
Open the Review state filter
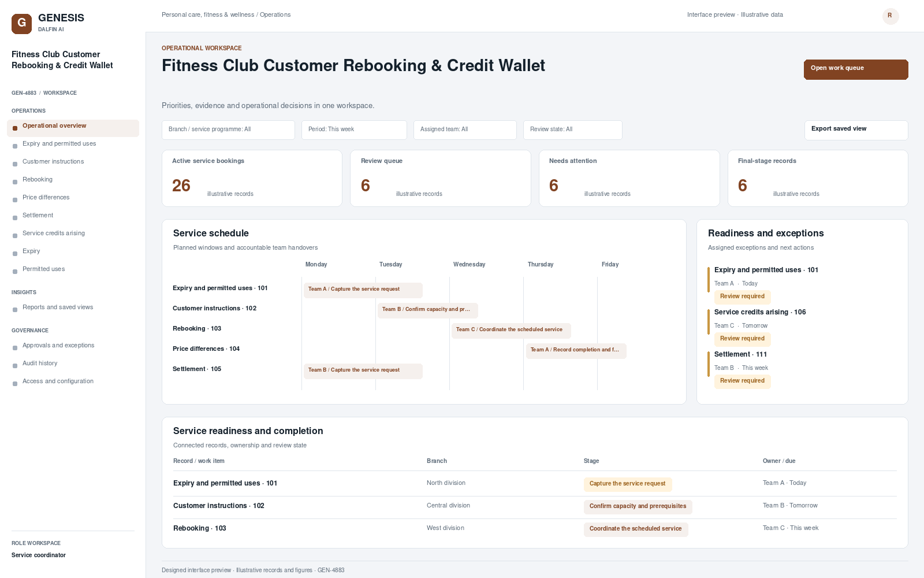[573, 129]
